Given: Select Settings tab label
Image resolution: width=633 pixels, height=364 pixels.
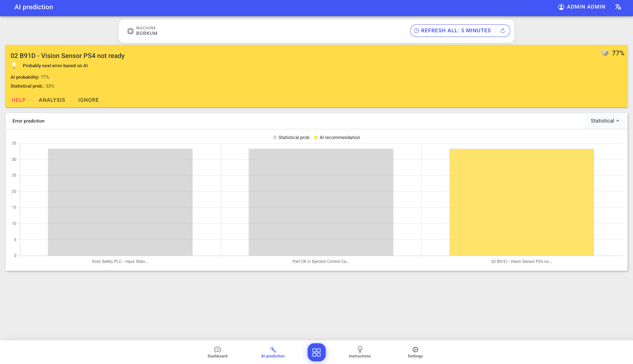Looking at the screenshot, I should pyautogui.click(x=415, y=356).
